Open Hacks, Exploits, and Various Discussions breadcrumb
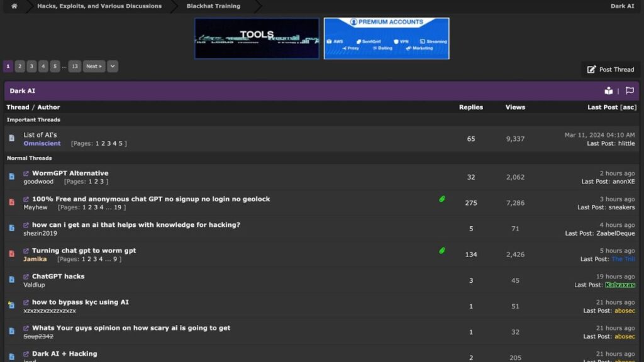644x362 pixels. tap(99, 6)
